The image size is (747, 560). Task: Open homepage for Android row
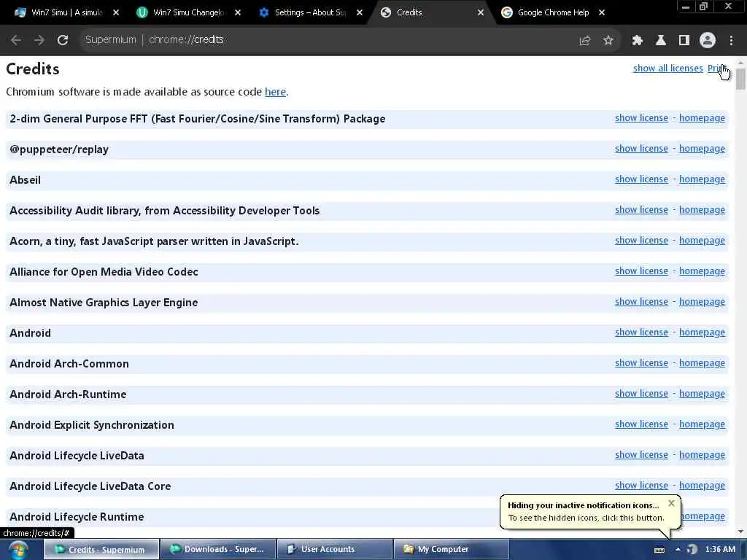tap(702, 332)
